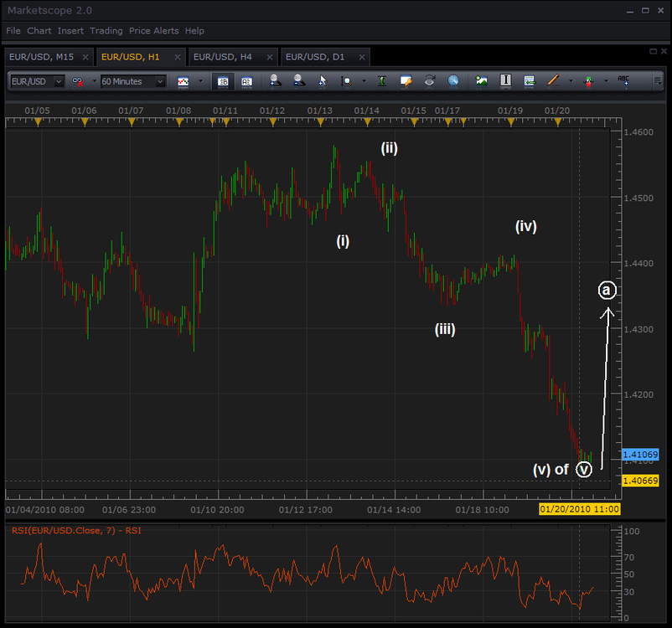Click the green vertical autoscale icon
This screenshot has height=628, width=672.
tap(381, 81)
